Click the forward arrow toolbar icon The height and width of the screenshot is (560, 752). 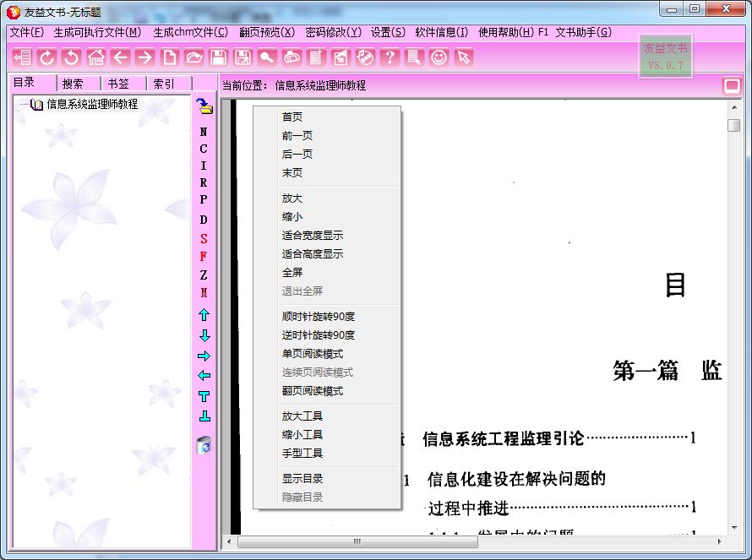click(x=144, y=57)
